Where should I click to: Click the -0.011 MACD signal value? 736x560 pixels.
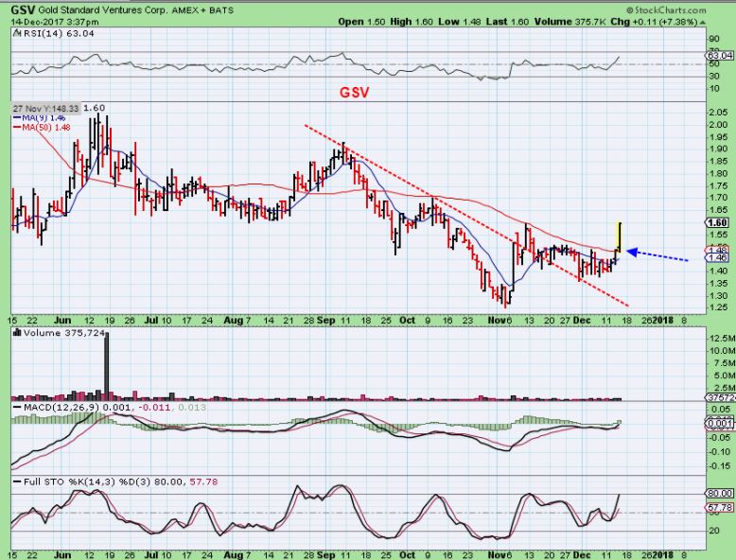point(152,407)
